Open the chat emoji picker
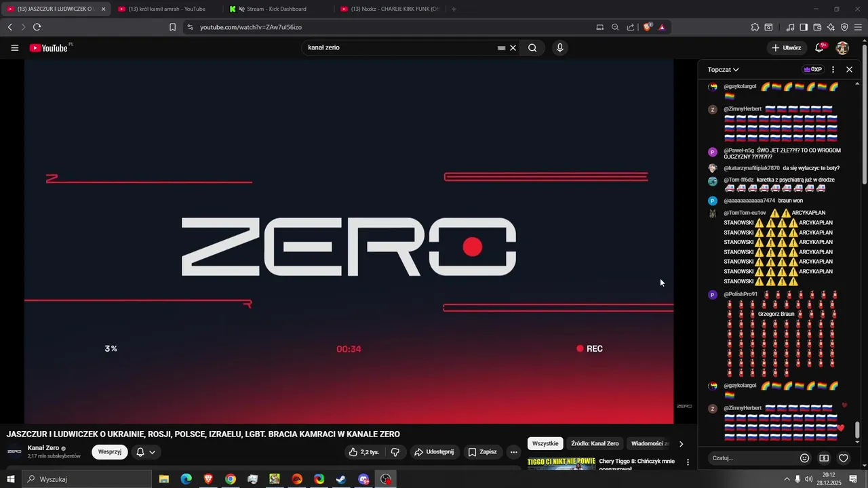868x488 pixels. (x=805, y=458)
